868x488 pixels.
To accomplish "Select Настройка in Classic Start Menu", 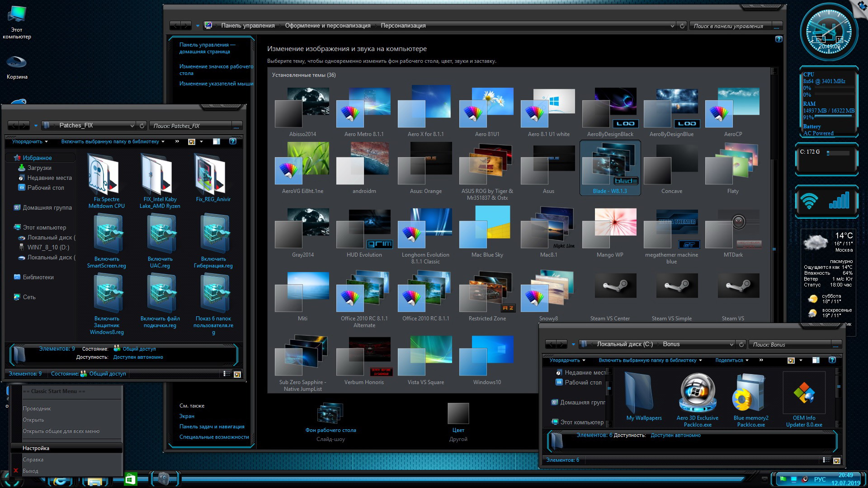I will coord(36,448).
